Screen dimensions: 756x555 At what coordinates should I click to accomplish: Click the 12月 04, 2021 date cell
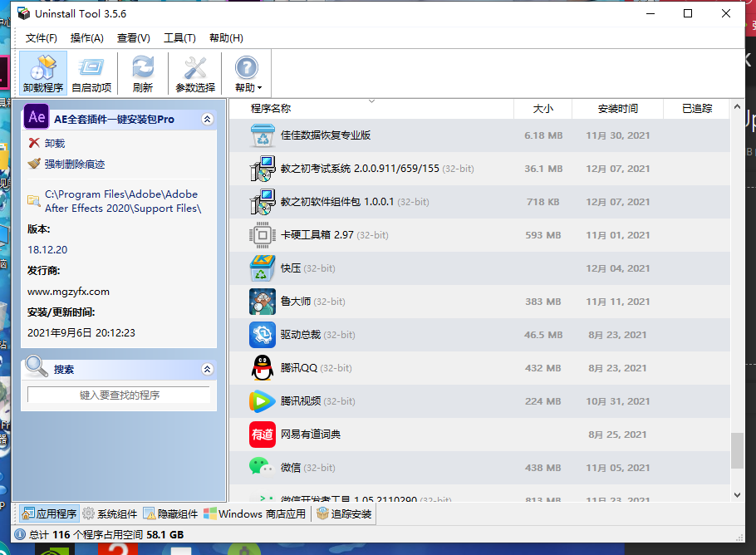[617, 268]
